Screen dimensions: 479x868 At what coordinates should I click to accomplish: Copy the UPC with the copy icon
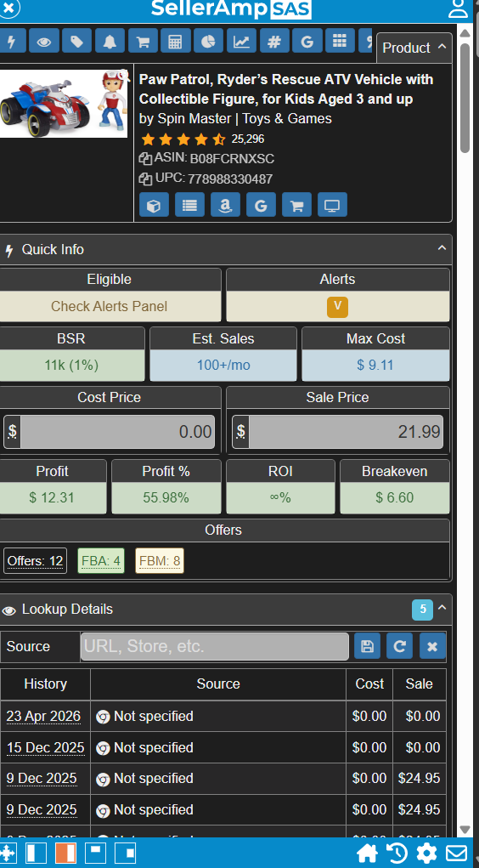tap(145, 179)
